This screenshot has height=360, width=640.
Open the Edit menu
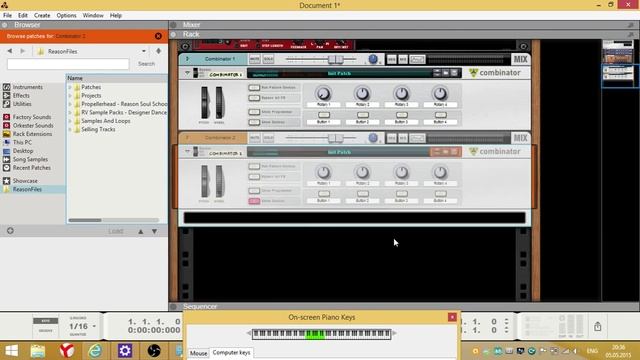(23, 16)
